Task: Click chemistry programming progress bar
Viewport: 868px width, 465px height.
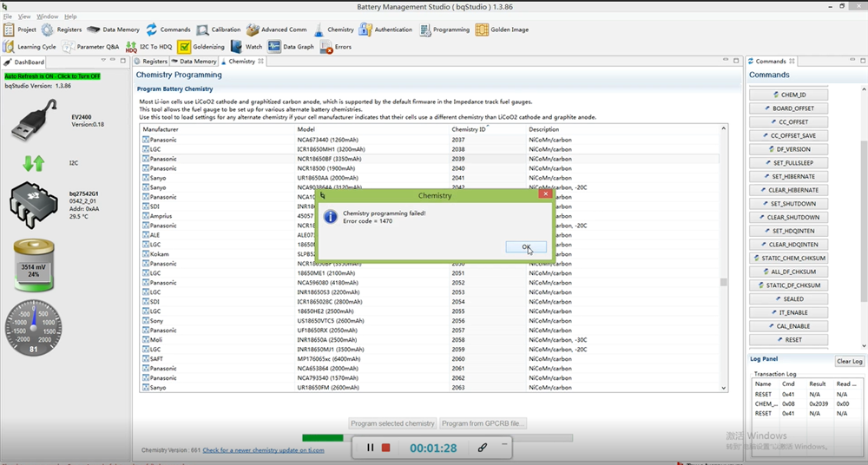Action: click(x=437, y=437)
